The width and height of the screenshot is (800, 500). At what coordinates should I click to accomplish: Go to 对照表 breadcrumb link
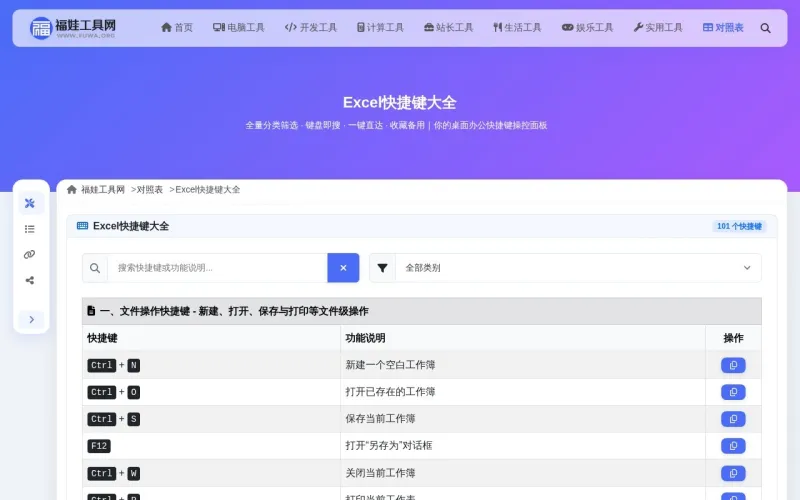coord(149,190)
